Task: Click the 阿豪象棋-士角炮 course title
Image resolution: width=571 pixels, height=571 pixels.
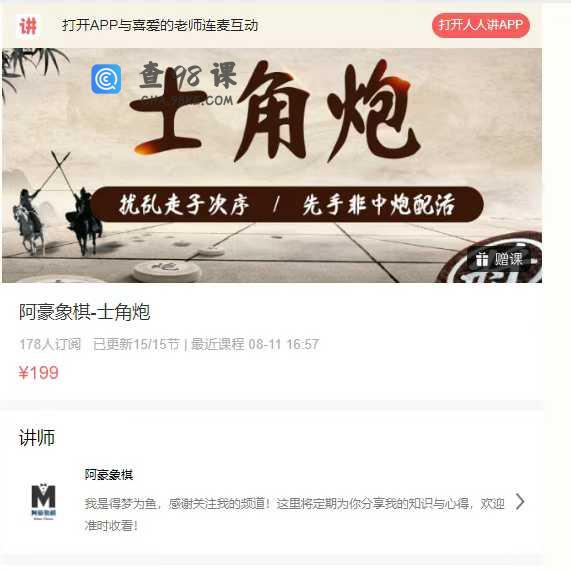Action: (x=84, y=312)
